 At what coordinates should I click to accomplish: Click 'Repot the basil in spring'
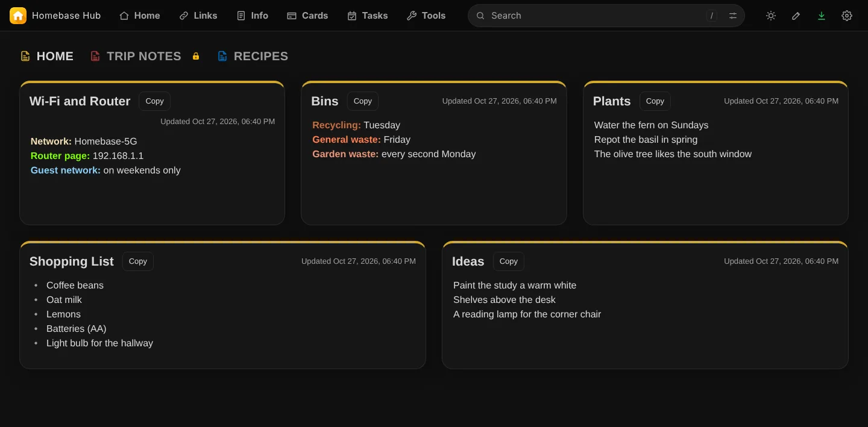coord(646,140)
